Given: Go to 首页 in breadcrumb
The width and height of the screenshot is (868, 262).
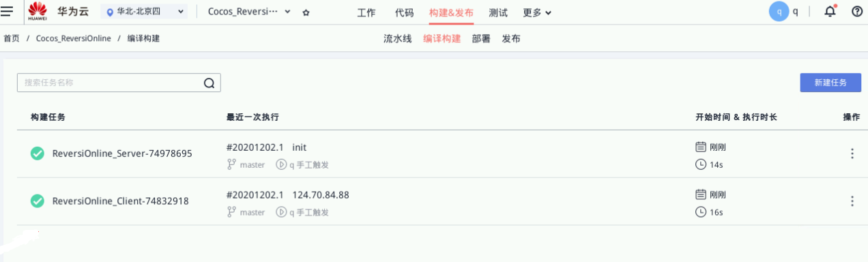Looking at the screenshot, I should click(11, 39).
